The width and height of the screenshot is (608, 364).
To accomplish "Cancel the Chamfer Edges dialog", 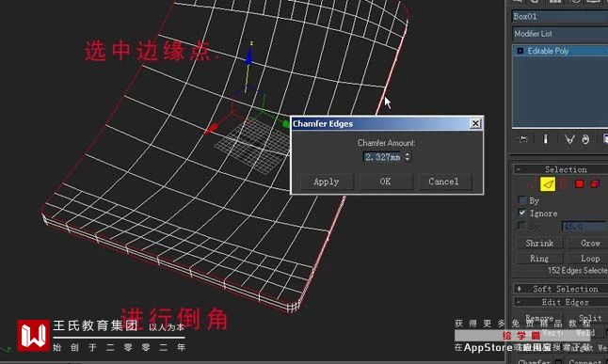I will tap(444, 182).
